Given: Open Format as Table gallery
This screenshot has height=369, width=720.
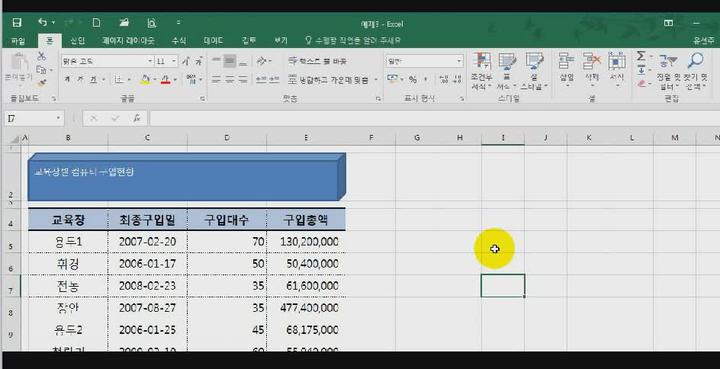Looking at the screenshot, I should [507, 71].
